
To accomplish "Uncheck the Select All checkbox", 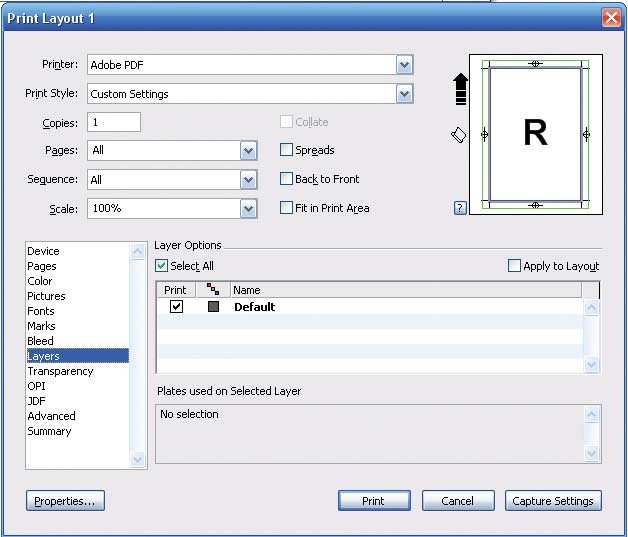I will pos(161,265).
